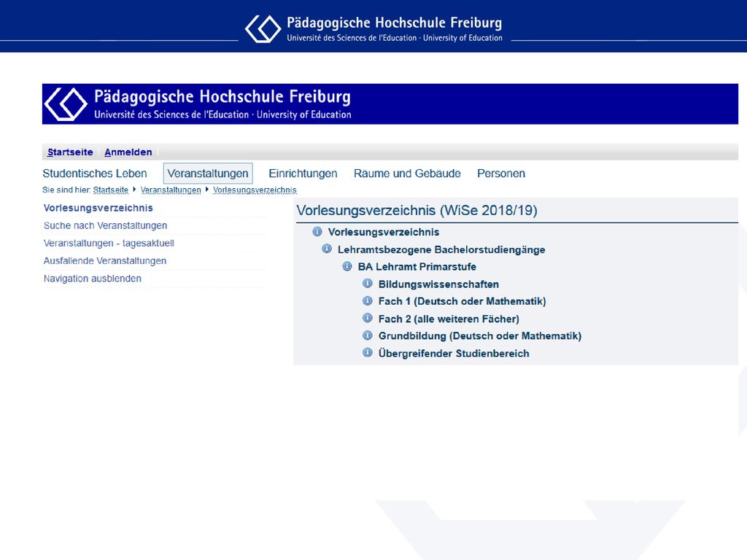Click Veranstaltungen in the breadcrumb trail
The width and height of the screenshot is (747, 560).
click(171, 190)
